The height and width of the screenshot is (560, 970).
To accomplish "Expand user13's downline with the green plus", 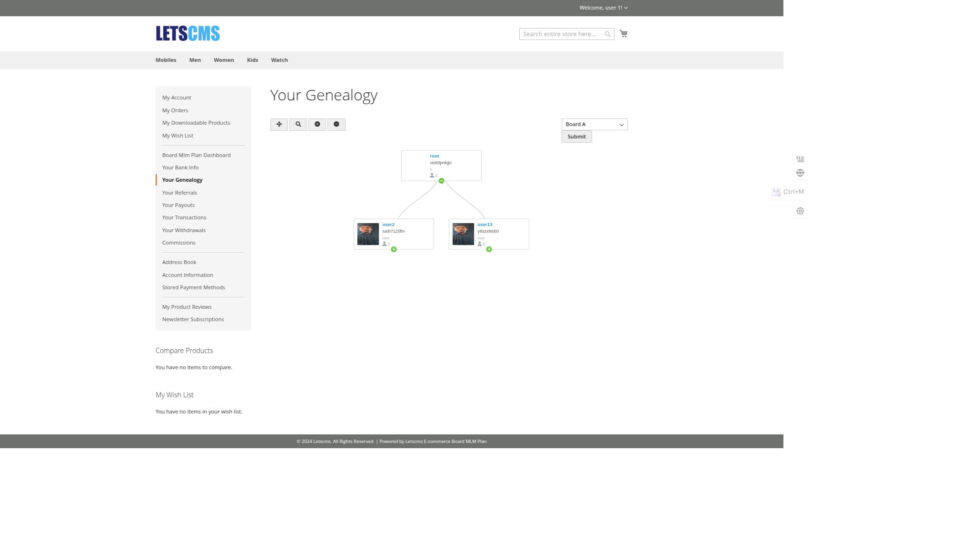I will point(489,249).
